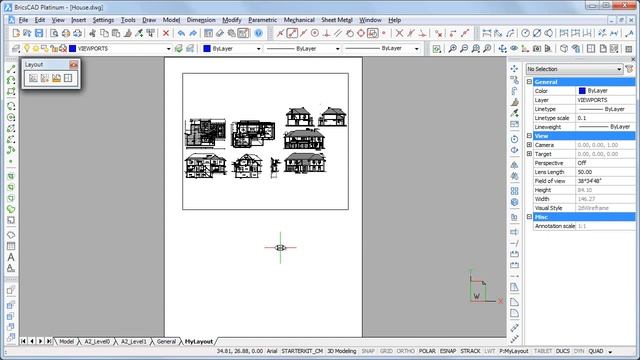Open the color ByLayer dropdown

[258, 49]
